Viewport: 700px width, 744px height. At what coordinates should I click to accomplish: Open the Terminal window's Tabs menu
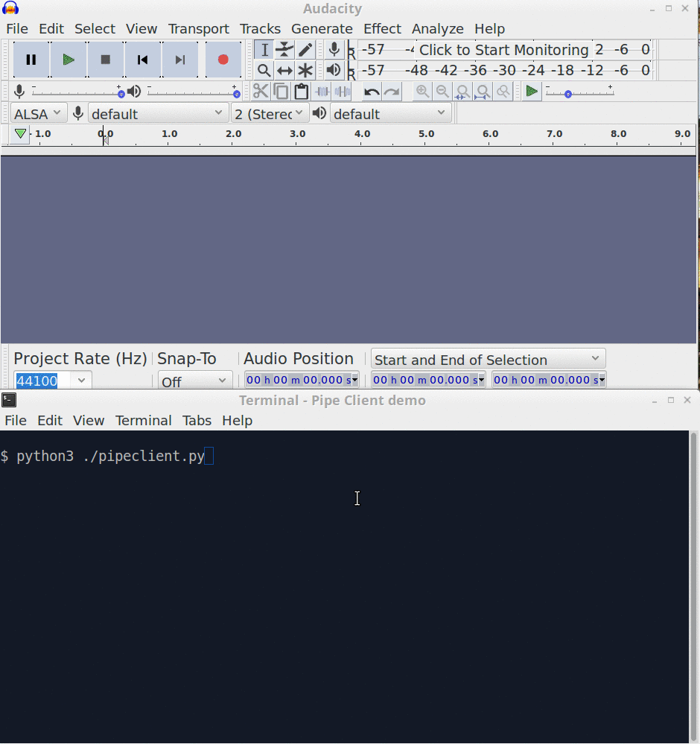(x=197, y=421)
